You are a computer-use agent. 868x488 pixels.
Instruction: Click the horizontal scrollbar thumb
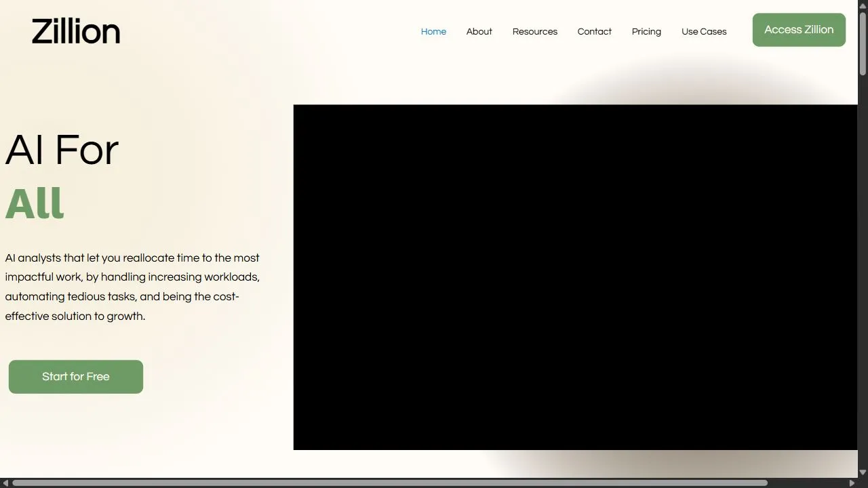point(390,483)
